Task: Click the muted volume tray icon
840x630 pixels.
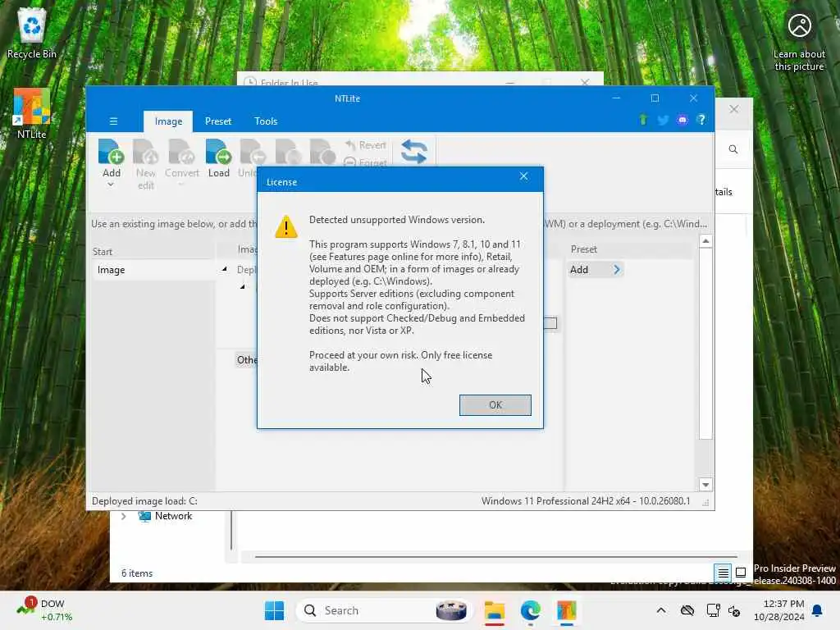Action: tap(734, 610)
